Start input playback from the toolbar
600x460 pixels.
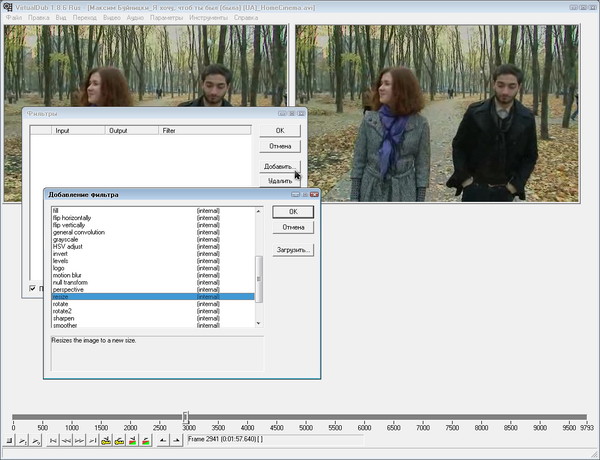23,441
